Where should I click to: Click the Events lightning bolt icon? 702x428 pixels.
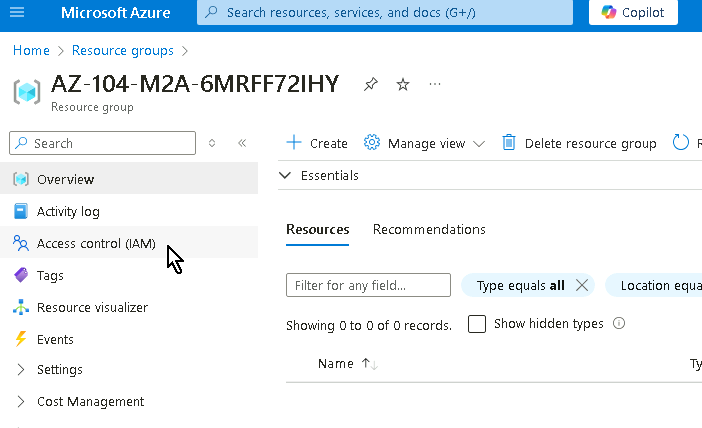click(21, 339)
